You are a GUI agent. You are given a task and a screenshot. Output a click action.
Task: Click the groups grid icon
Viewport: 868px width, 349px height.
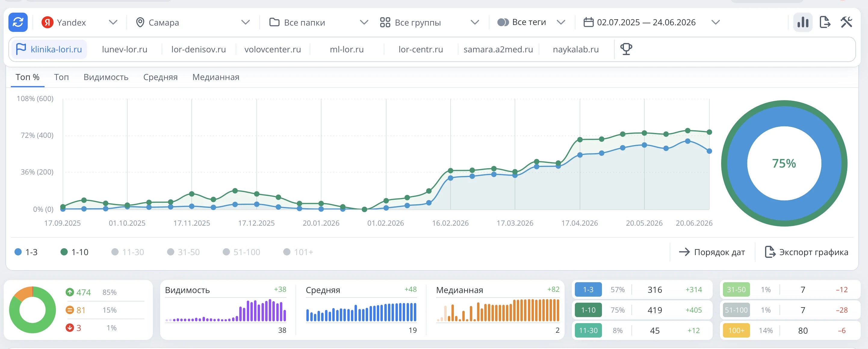(x=385, y=22)
